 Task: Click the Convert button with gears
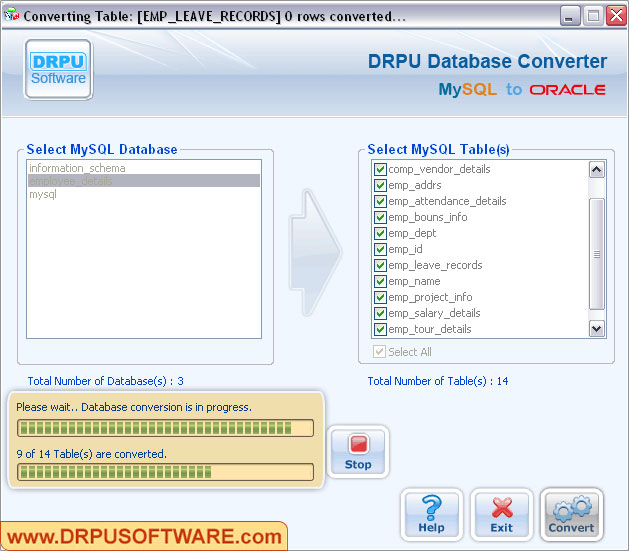click(571, 515)
